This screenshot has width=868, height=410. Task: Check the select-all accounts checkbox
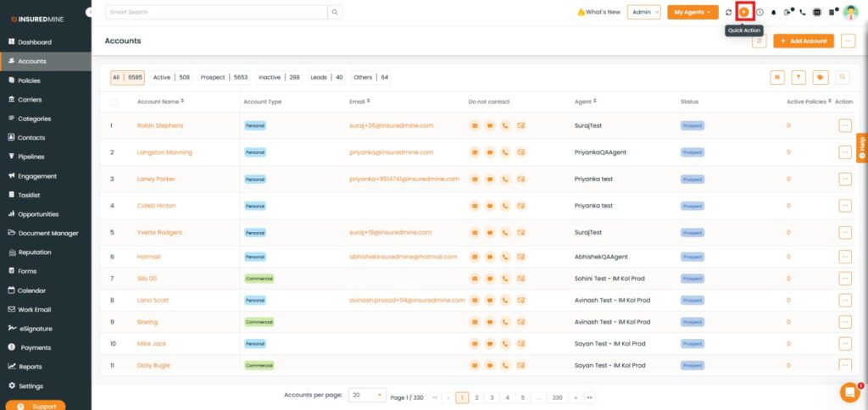[114, 102]
